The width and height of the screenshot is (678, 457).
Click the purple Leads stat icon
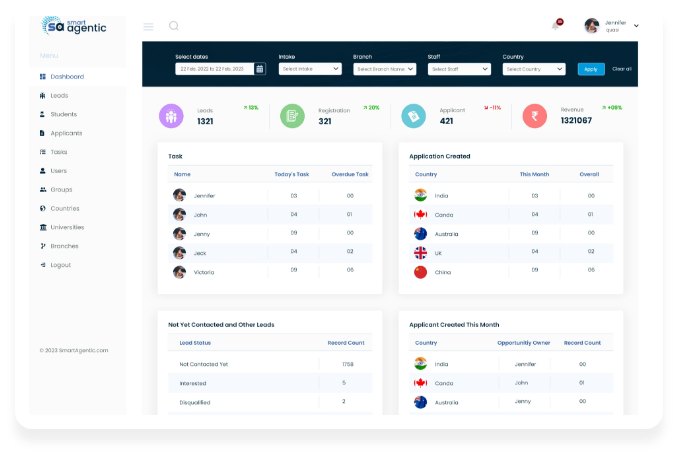[171, 116]
